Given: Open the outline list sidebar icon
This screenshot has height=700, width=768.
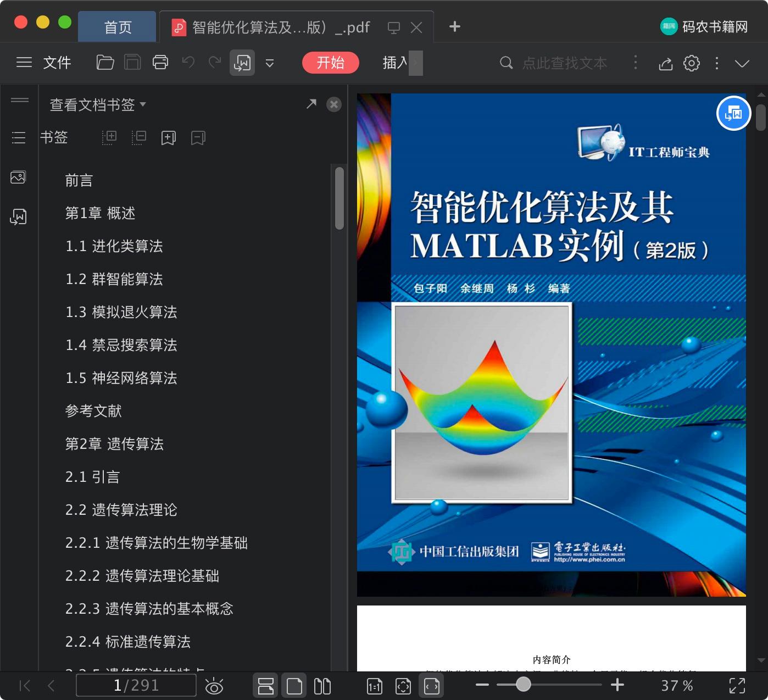Looking at the screenshot, I should pos(19,137).
